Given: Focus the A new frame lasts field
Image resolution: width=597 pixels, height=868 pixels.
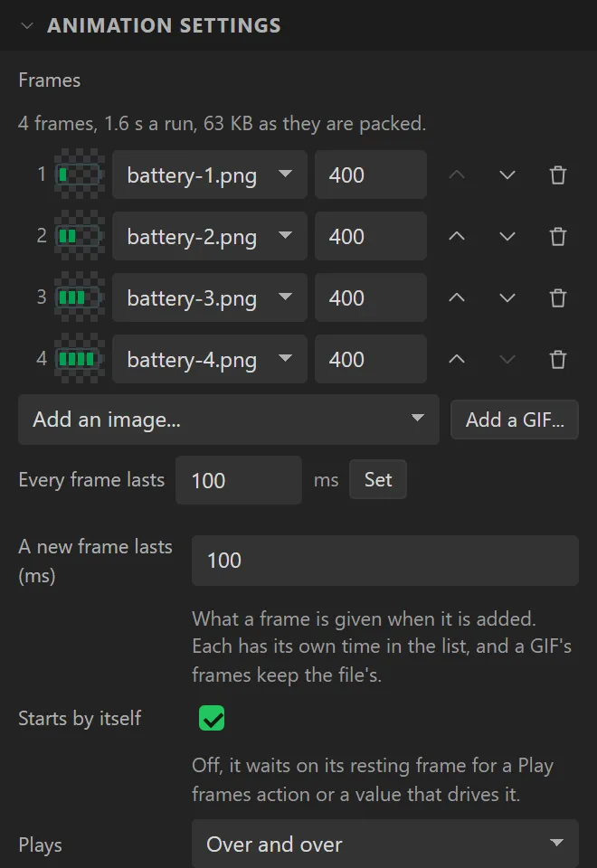Looking at the screenshot, I should click(385, 561).
